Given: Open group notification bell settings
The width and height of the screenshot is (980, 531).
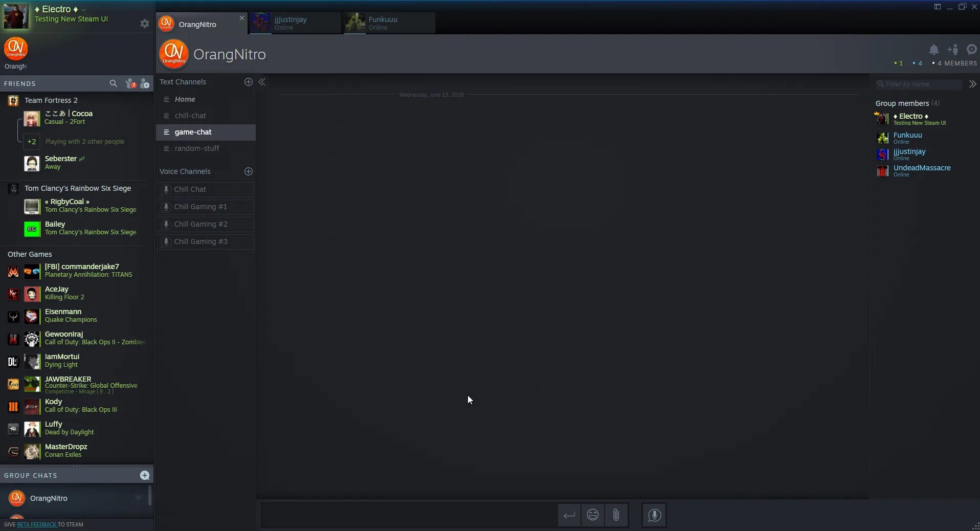Looking at the screenshot, I should (x=934, y=50).
